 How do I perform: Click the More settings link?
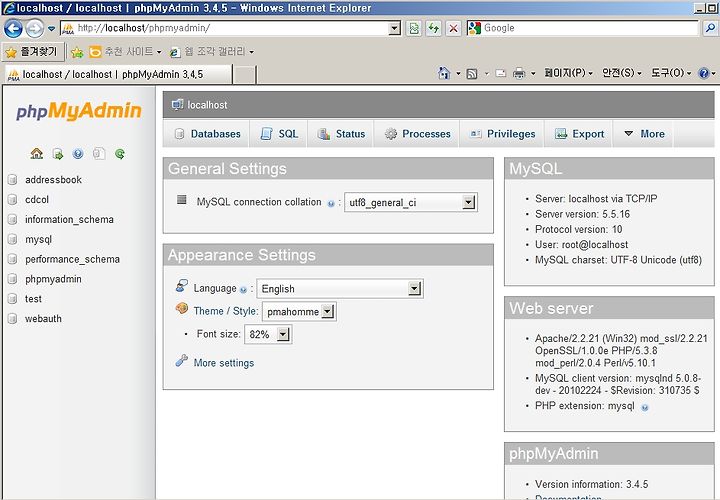pyautogui.click(x=224, y=363)
